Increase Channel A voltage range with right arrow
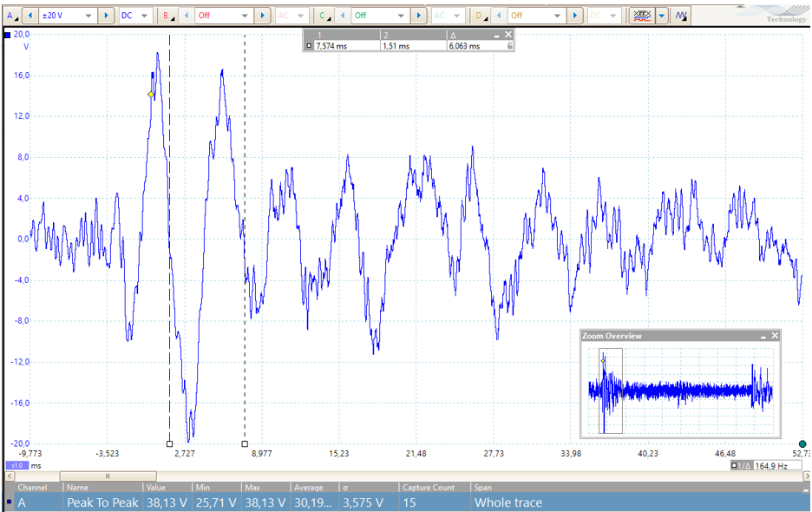812x512 pixels. [106, 16]
